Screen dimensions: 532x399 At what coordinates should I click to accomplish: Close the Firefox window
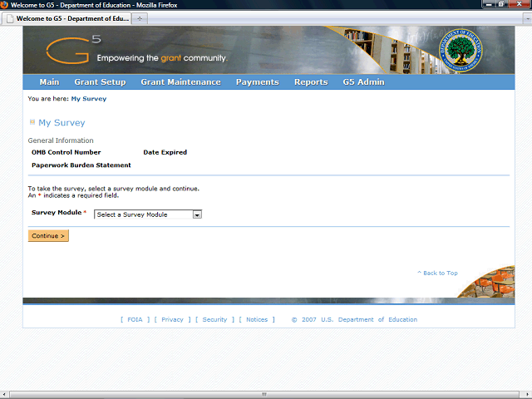(519, 4)
